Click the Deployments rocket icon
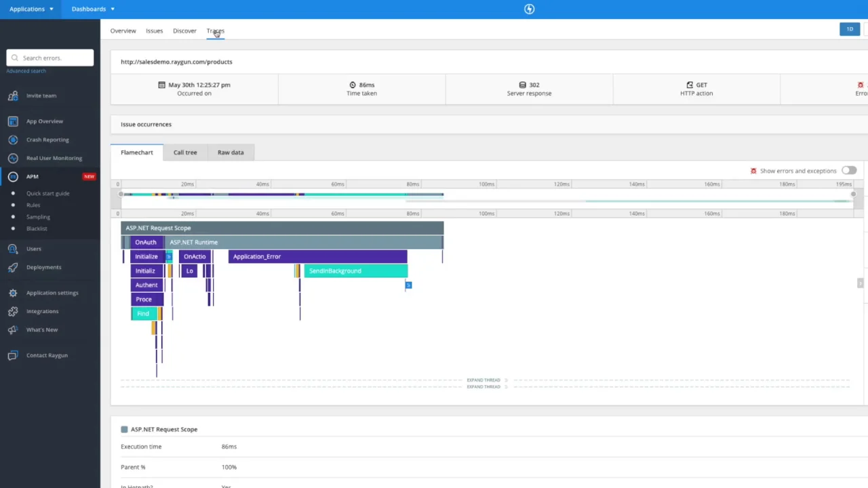The width and height of the screenshot is (868, 488). [13, 267]
